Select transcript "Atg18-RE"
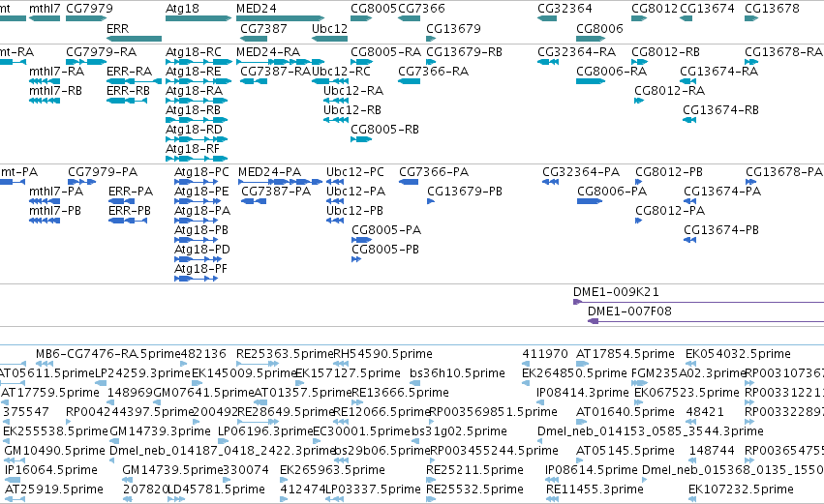The height and width of the screenshot is (504, 824). pyautogui.click(x=194, y=72)
